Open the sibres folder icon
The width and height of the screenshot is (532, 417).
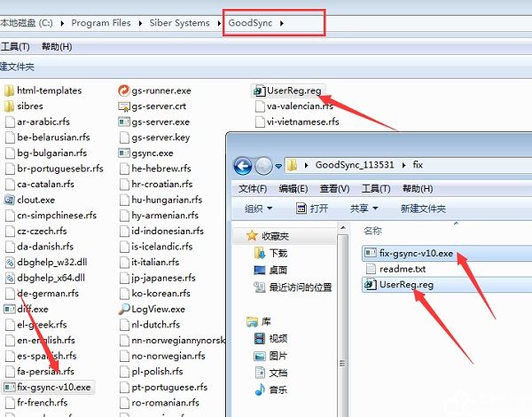pos(9,106)
